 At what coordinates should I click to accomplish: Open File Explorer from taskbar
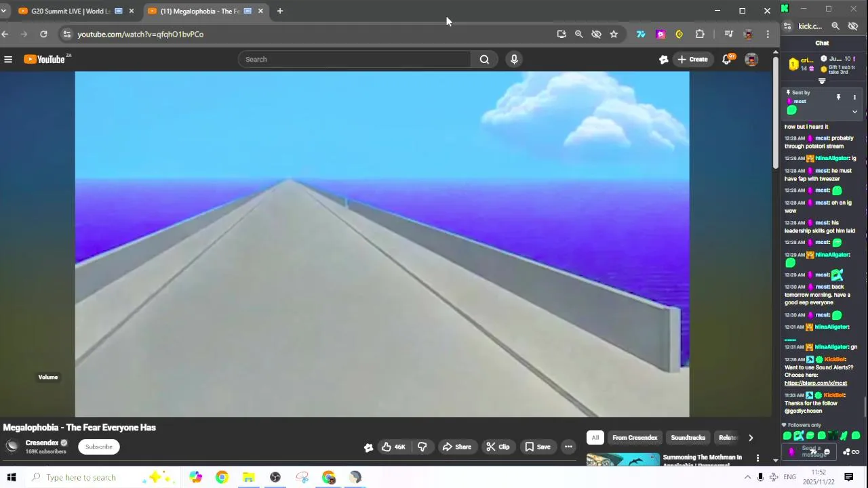(248, 477)
